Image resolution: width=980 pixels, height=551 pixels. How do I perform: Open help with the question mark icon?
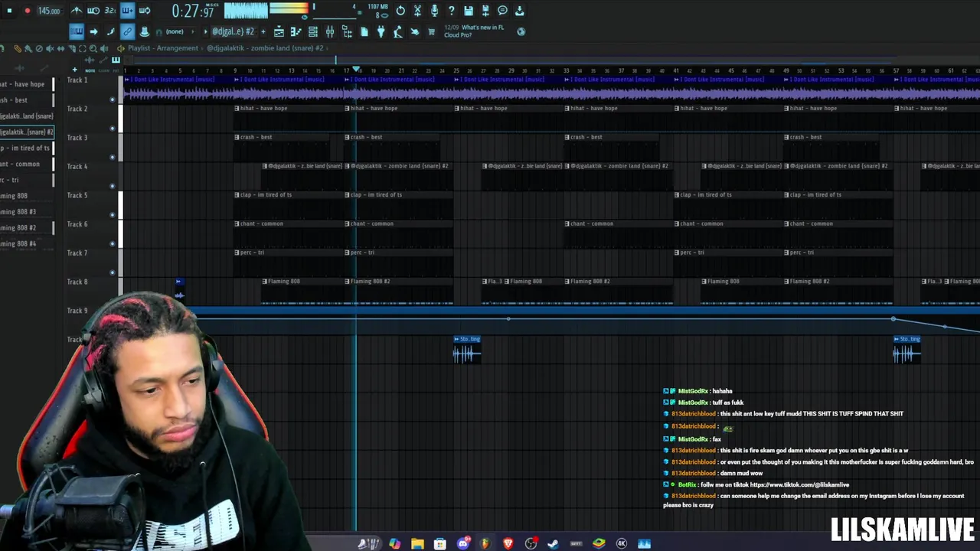[x=451, y=11]
